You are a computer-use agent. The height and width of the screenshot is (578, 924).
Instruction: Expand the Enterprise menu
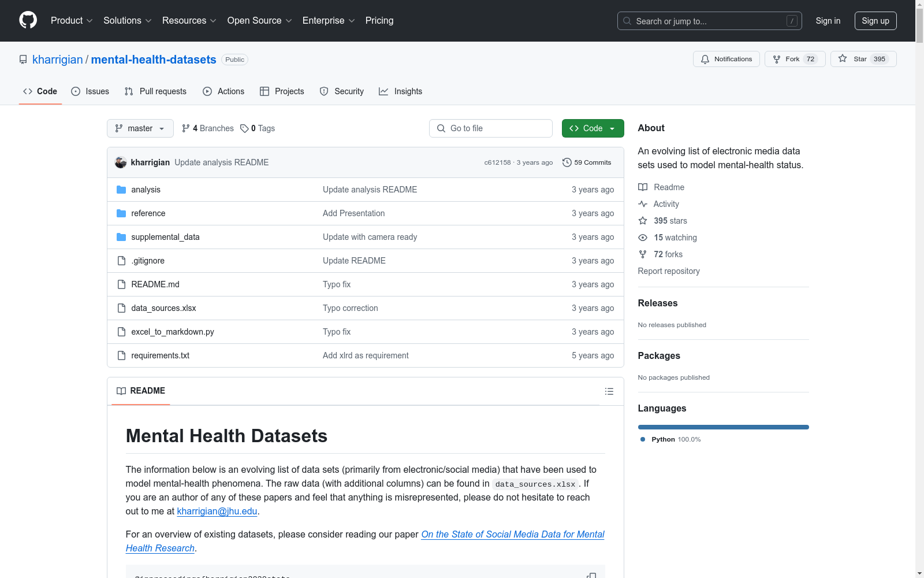coord(329,21)
